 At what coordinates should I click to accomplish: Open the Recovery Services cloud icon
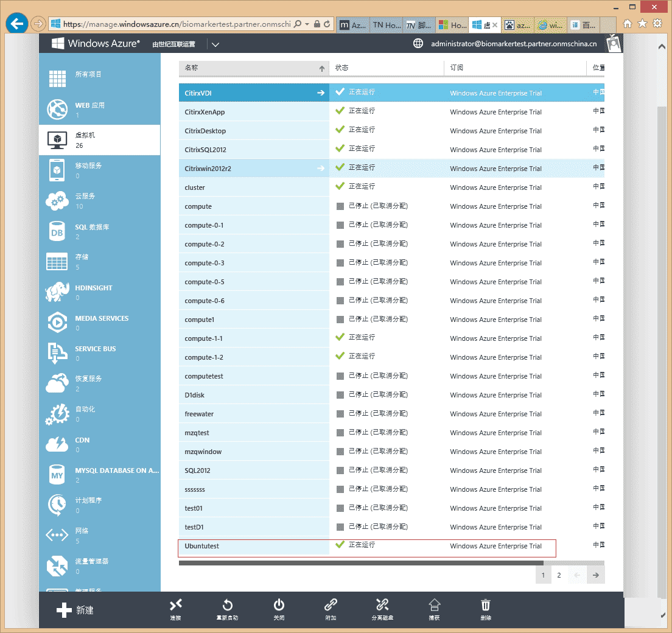click(x=57, y=383)
